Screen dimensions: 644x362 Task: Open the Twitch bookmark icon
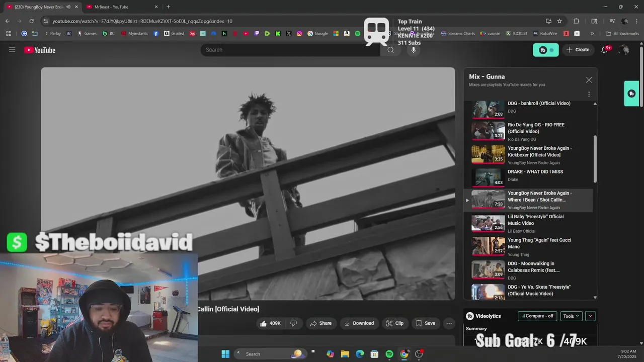257,34
